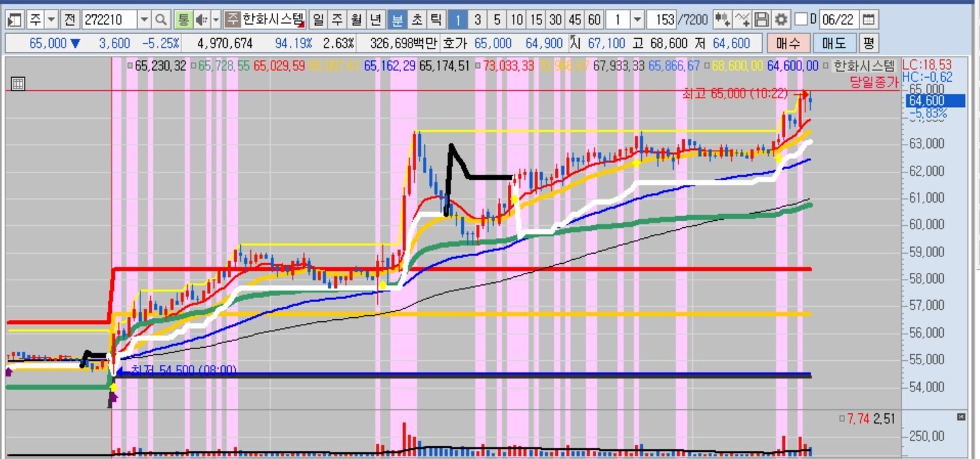
Task: Switch to weekly chart 주
Action: 337,19
